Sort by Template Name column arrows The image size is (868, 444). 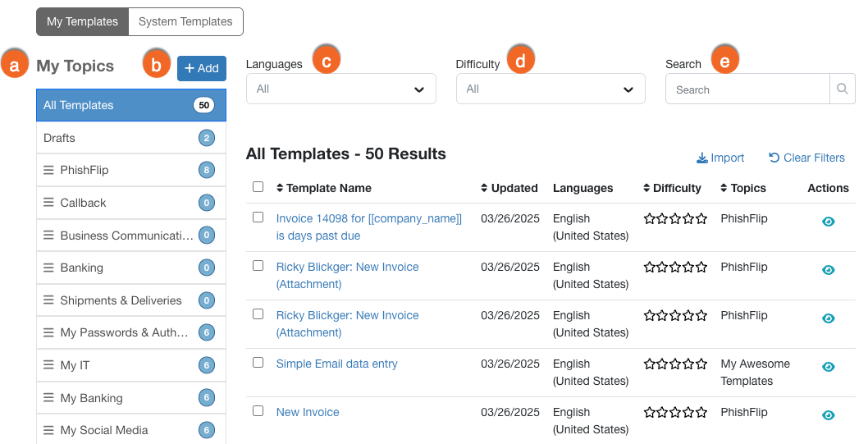[280, 188]
